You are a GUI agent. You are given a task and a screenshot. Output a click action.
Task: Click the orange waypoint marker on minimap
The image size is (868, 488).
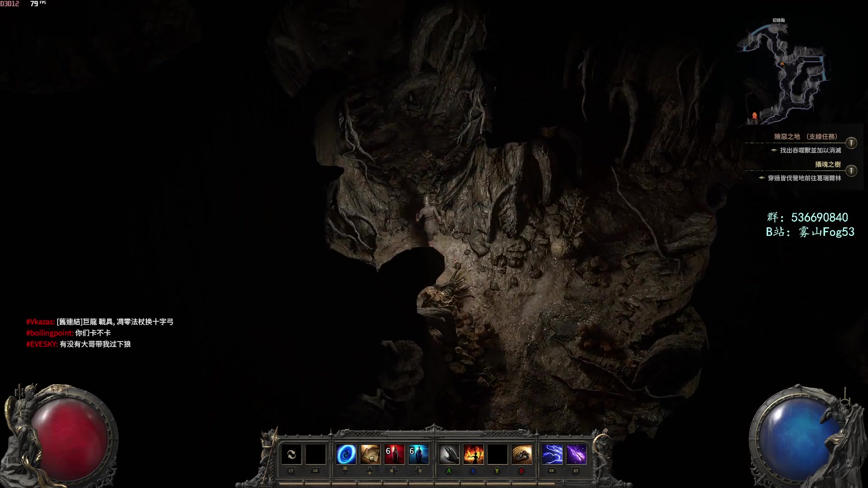click(x=755, y=116)
